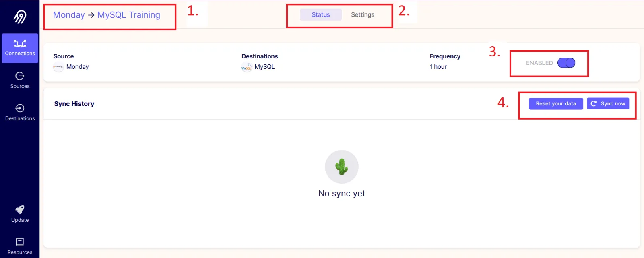Toggle the ENABLED connection switch

(x=566, y=63)
